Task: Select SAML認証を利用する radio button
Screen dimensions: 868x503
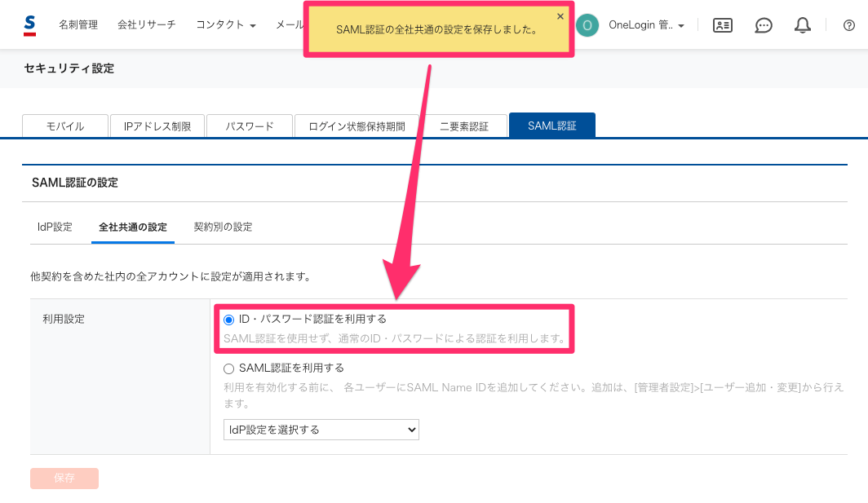Action: (x=228, y=368)
